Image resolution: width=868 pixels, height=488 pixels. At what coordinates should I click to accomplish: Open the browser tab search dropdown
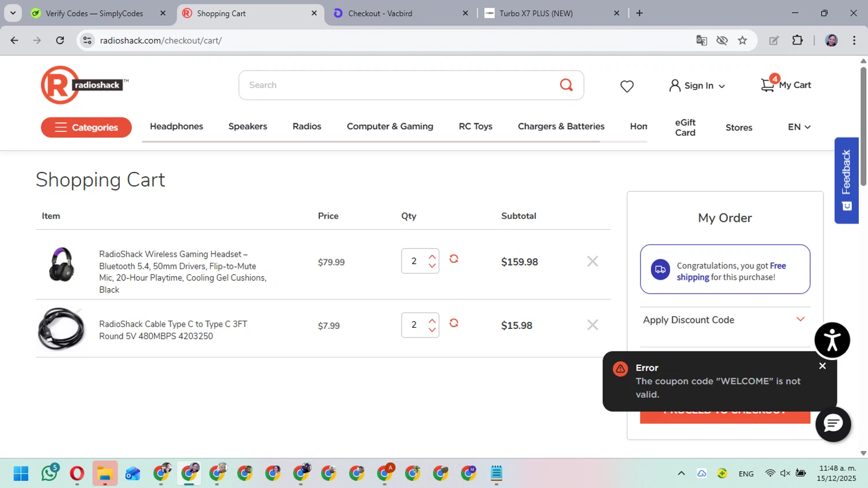tap(13, 13)
